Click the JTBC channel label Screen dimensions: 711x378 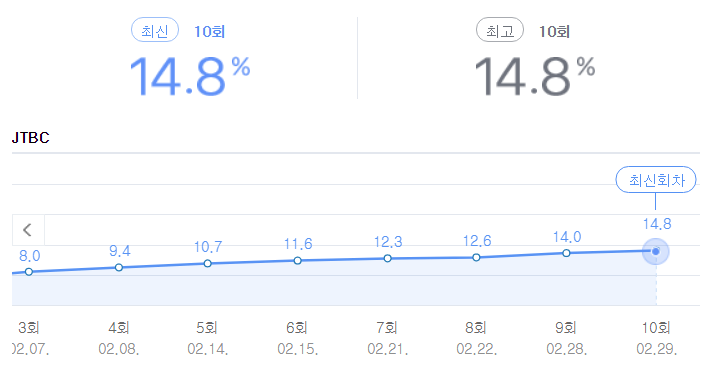coord(30,137)
